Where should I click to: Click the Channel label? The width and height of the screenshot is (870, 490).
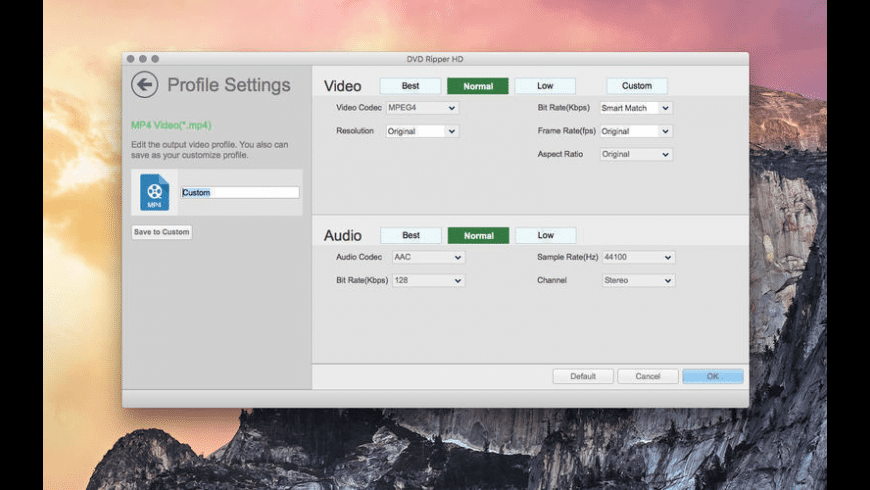pos(552,280)
